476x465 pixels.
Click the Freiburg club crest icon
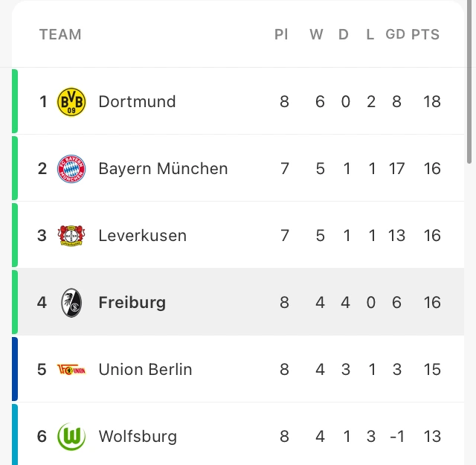point(71,302)
